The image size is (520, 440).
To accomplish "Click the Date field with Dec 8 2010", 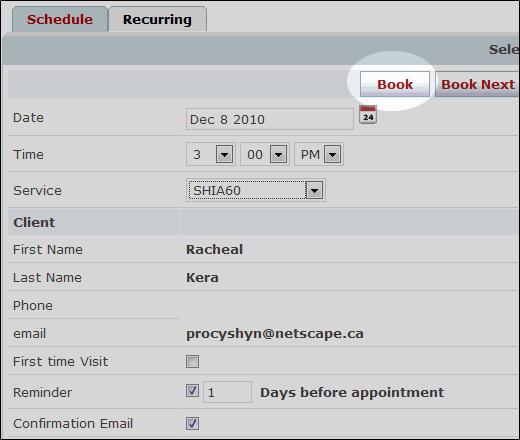I will click(270, 119).
